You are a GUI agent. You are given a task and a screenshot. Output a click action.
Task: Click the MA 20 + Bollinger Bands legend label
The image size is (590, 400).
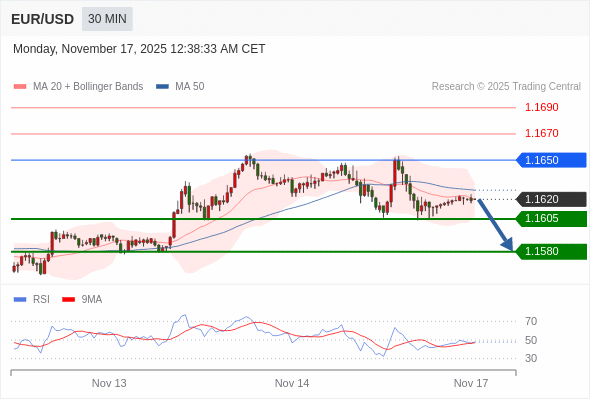tap(88, 87)
